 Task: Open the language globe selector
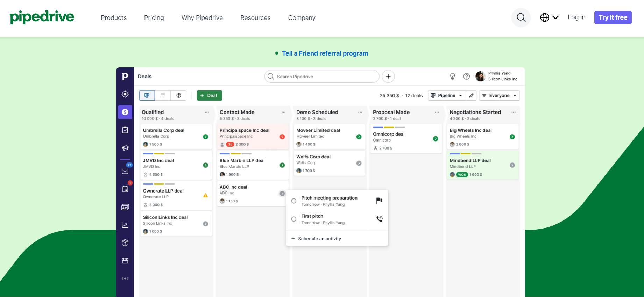[549, 17]
